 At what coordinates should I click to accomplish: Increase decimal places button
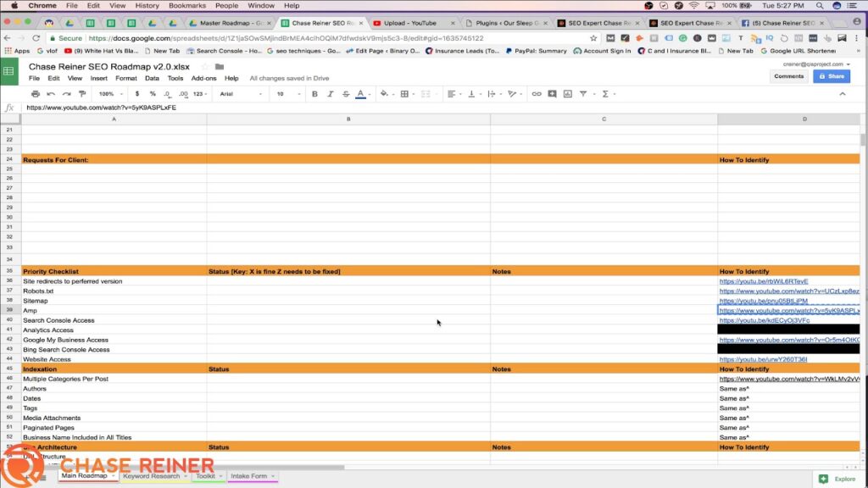coord(183,94)
